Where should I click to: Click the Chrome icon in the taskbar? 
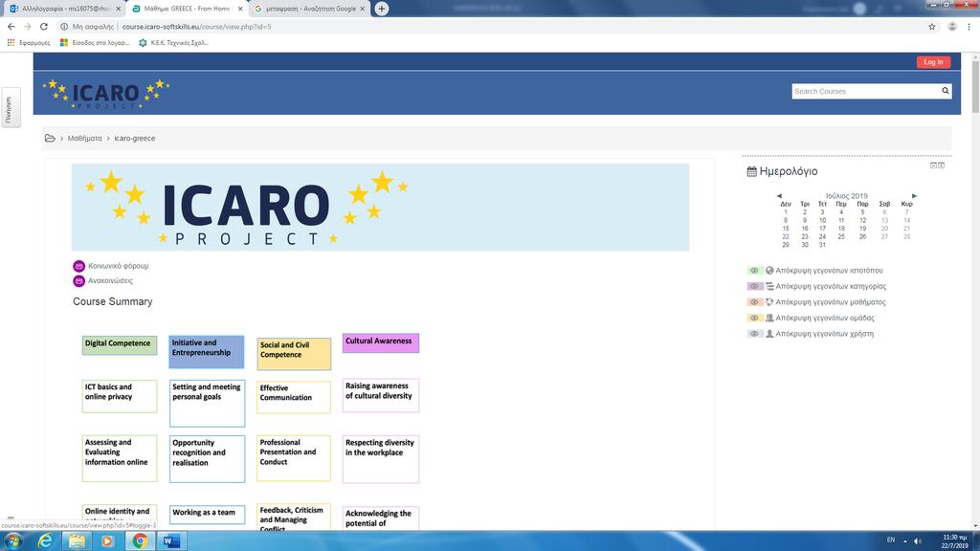[x=140, y=540]
